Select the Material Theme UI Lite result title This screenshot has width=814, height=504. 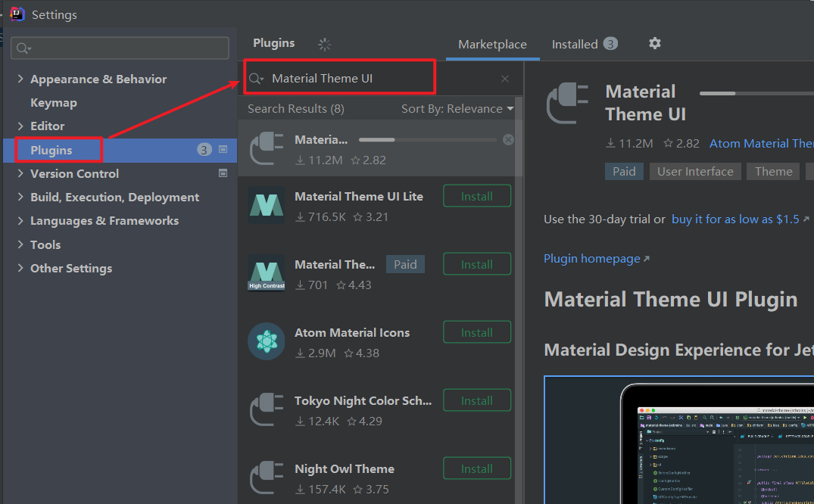[359, 197]
